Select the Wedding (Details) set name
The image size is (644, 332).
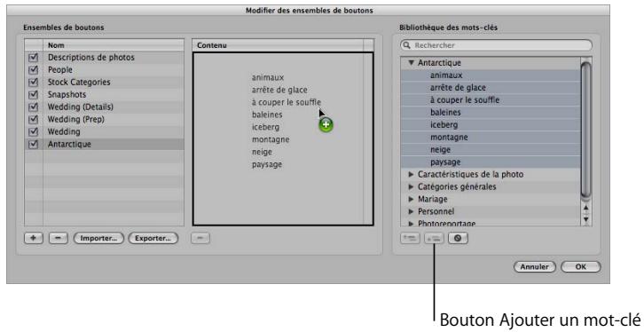pyautogui.click(x=81, y=107)
